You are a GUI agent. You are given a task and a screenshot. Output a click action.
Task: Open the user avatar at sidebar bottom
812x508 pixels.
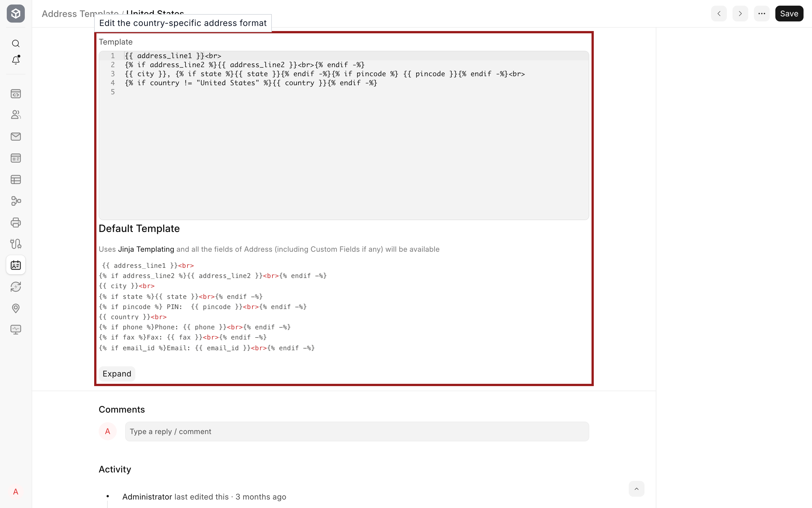pos(16,492)
